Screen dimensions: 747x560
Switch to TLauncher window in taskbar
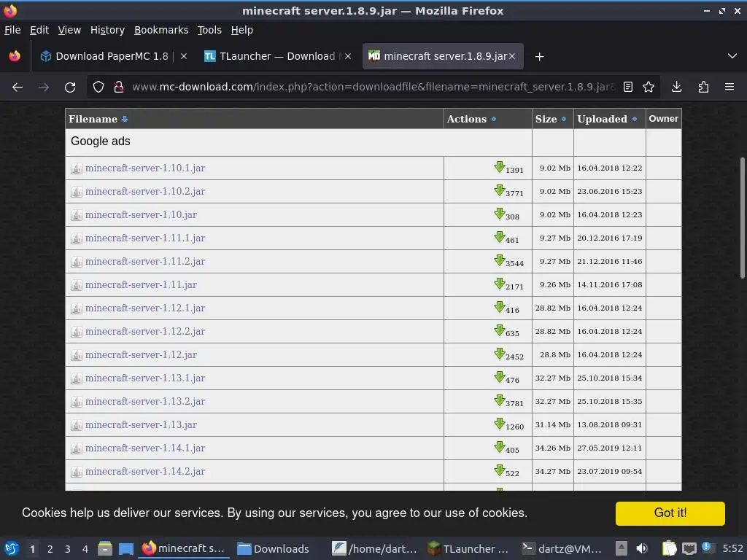coord(468,548)
